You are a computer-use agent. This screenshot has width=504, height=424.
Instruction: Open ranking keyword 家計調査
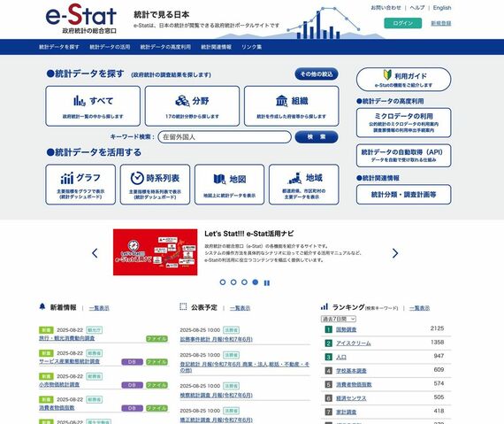(x=347, y=412)
